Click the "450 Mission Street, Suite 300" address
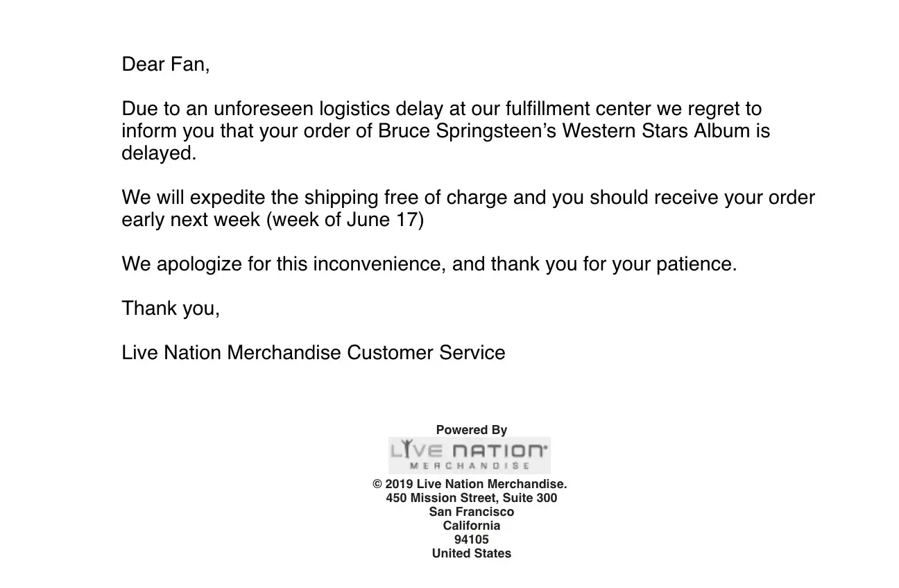This screenshot has width=899, height=588. coord(472,498)
